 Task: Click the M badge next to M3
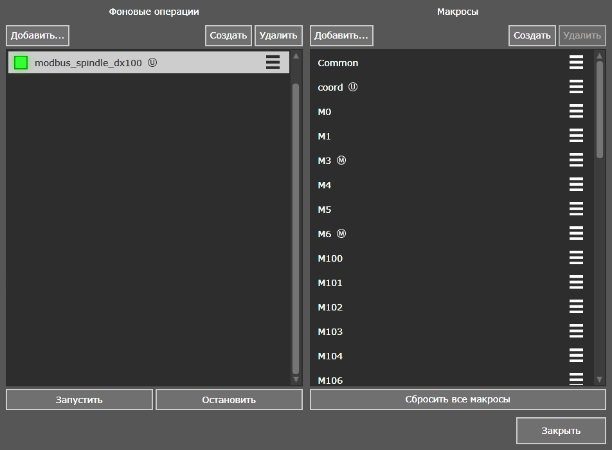pos(342,160)
